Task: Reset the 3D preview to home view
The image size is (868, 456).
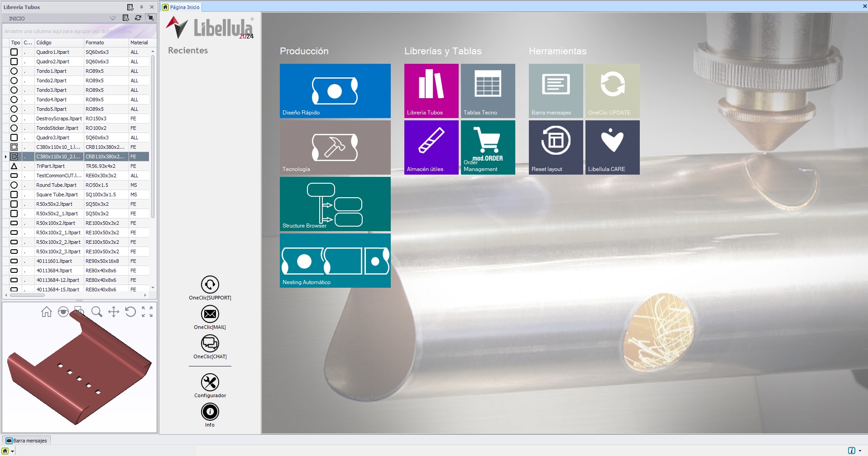Action: (x=46, y=312)
